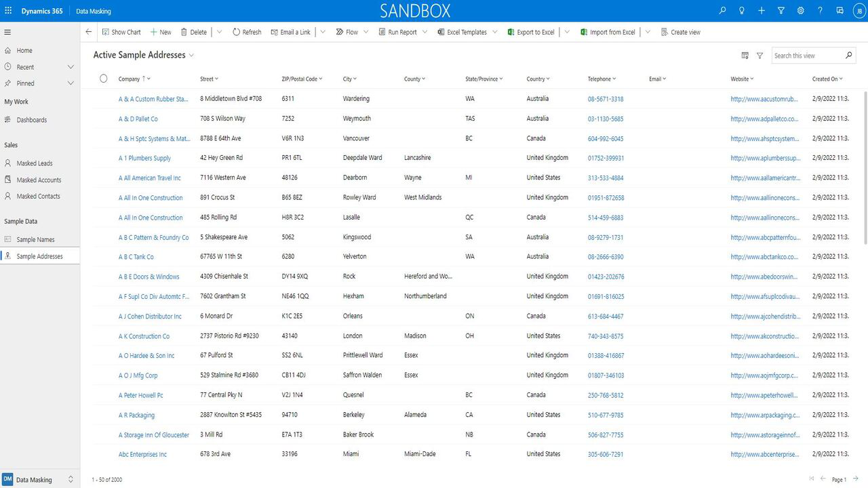Open the A & D Pallet Co record link
Image resolution: width=868 pixels, height=488 pixels.
coord(138,119)
